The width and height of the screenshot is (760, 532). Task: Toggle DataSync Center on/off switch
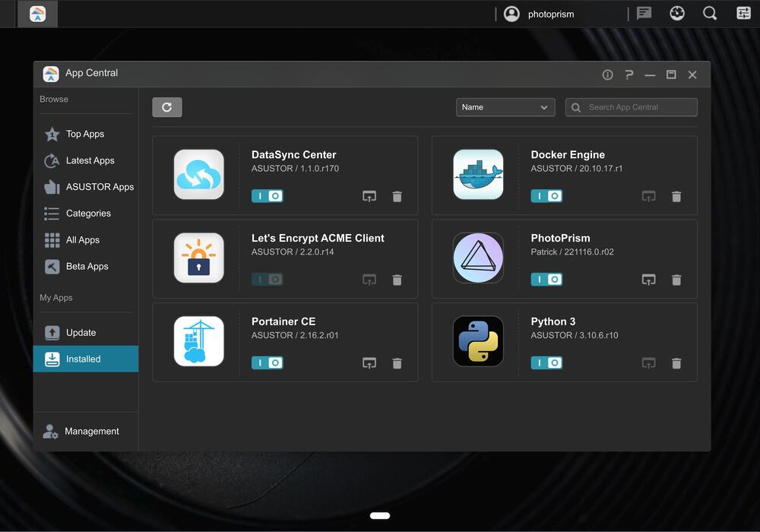[x=268, y=196]
